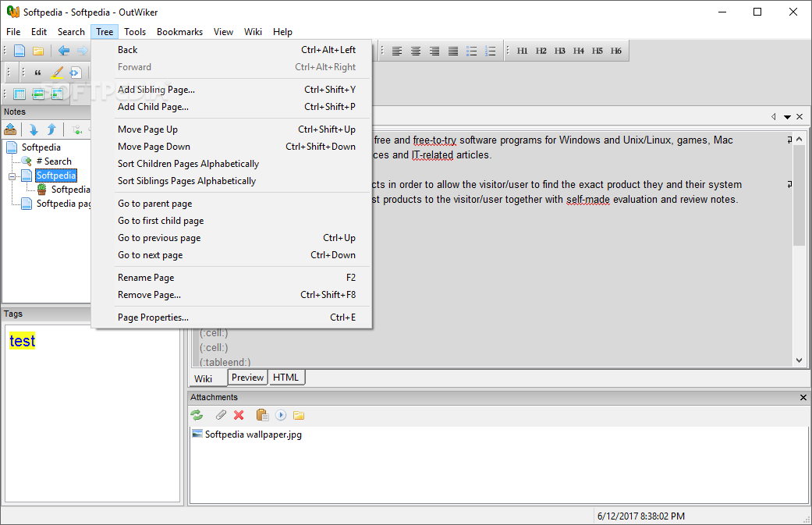Screen dimensions: 812x525
Task: Select Go to first child page
Action: point(232,221)
